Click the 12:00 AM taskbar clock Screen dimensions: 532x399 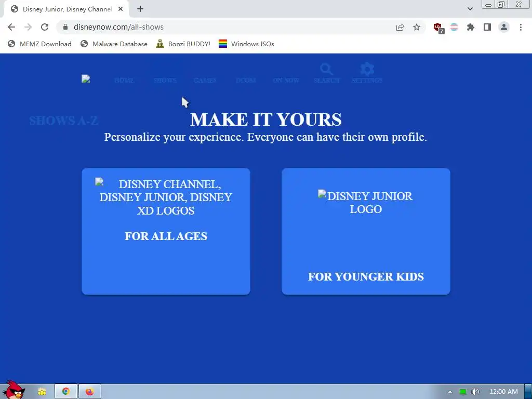tap(503, 392)
